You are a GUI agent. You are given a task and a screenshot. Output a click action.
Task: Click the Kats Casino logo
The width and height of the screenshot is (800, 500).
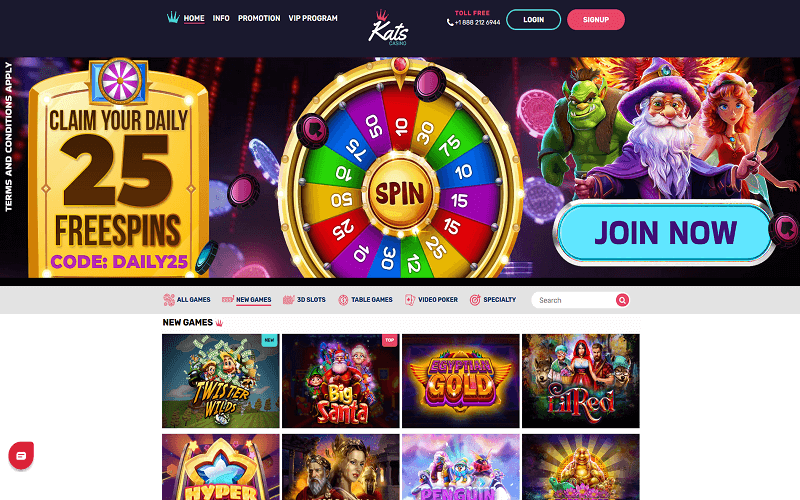pos(388,28)
